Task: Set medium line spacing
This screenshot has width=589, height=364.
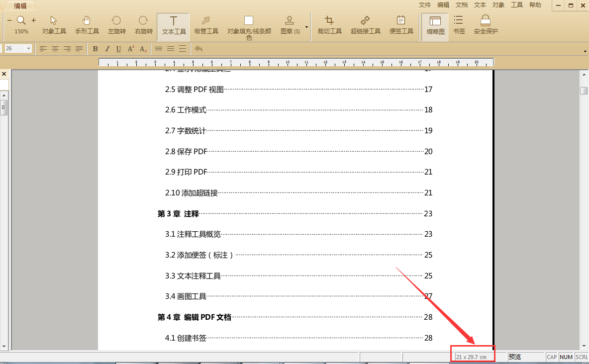Action: (171, 49)
